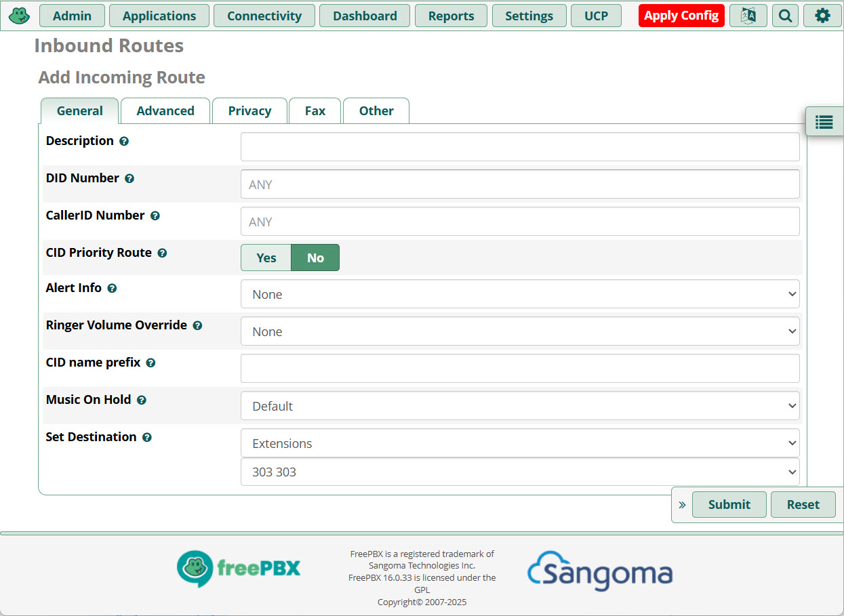Expand the Ringer Volume Override dropdown
Image resolution: width=844 pixels, height=616 pixels.
(x=519, y=331)
